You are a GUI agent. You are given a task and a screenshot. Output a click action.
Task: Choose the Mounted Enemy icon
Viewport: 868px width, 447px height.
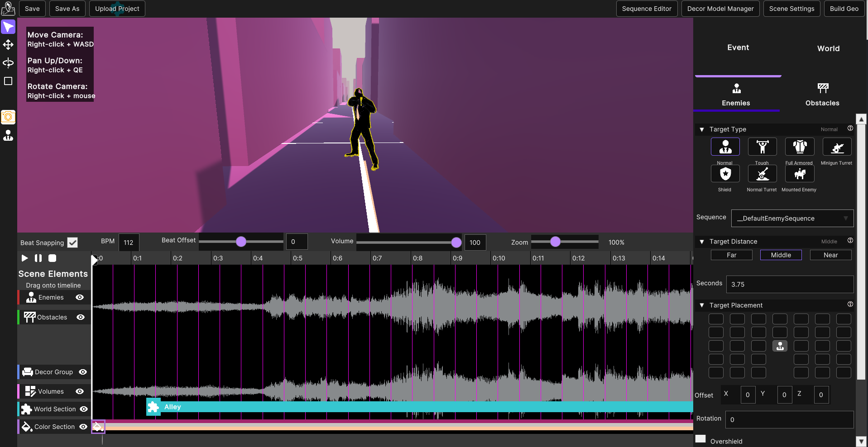[x=799, y=174]
